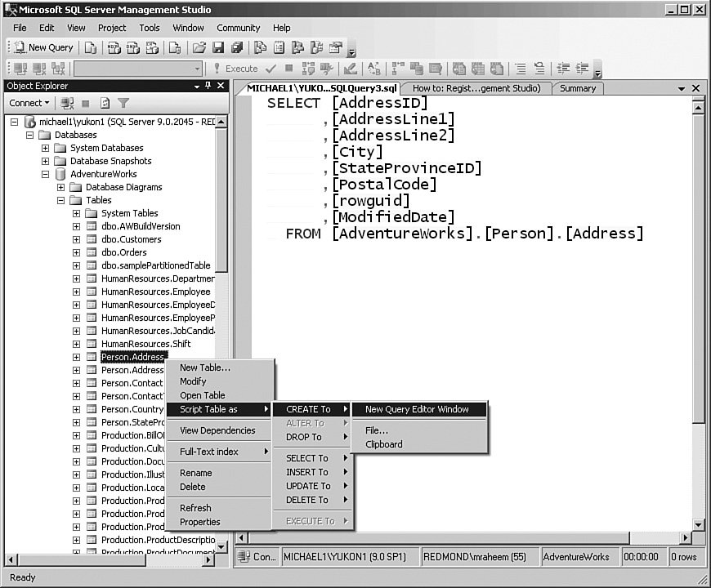
Task: Click the Analysis Services MDX Query icon
Action: tap(114, 47)
